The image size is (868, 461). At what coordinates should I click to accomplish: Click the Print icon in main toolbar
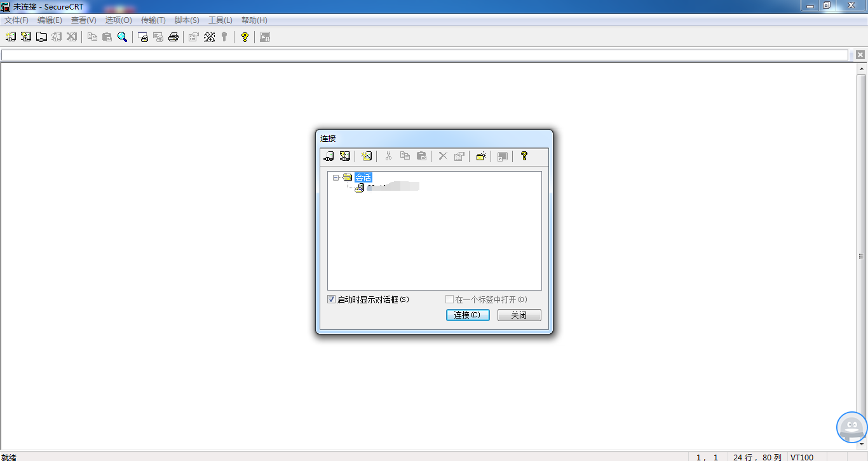tap(173, 37)
